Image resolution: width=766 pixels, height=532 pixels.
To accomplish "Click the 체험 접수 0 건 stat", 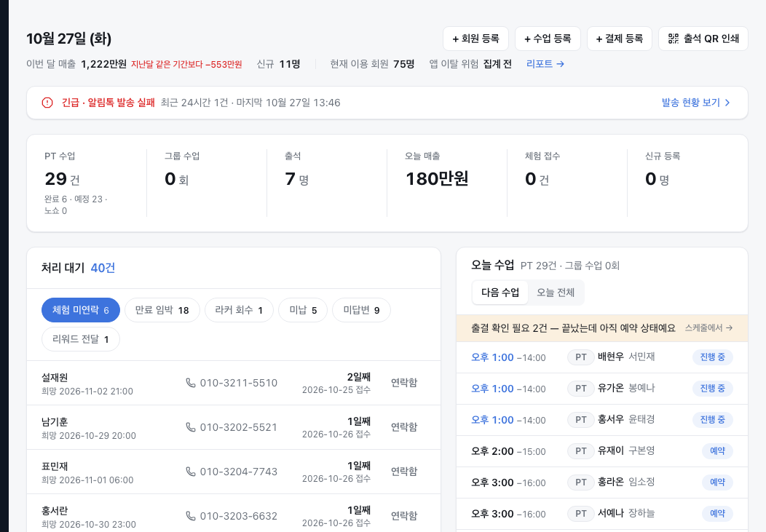I will coord(567,183).
